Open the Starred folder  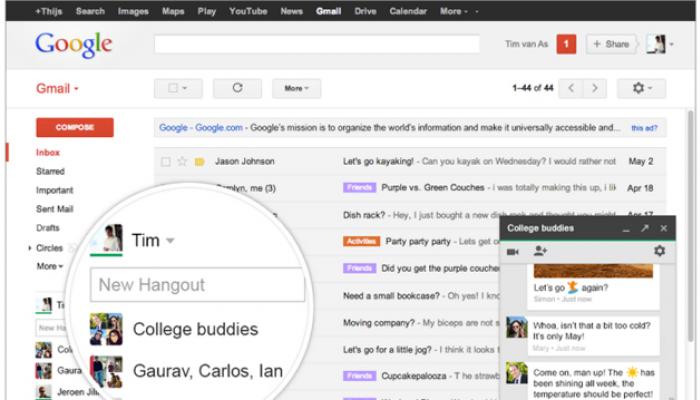(50, 171)
